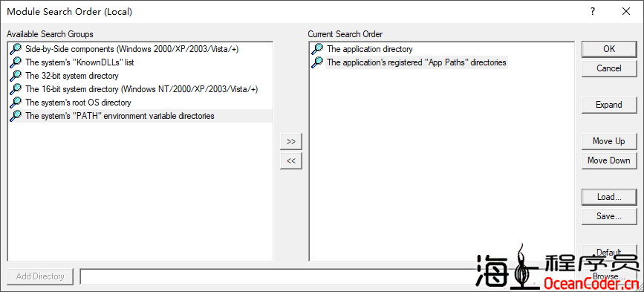644x292 pixels.
Task: Open the help question mark in the title bar
Action: pos(593,11)
